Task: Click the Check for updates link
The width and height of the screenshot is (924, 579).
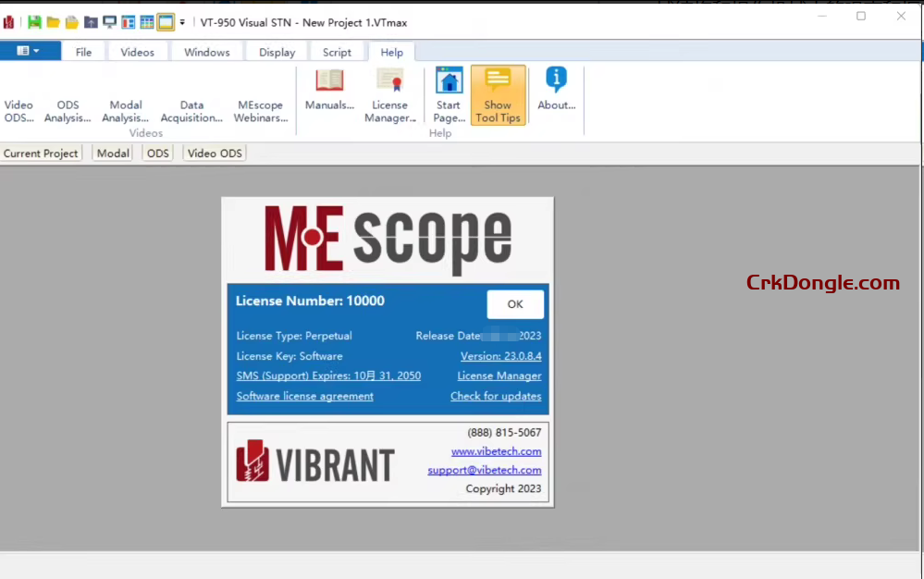Action: 496,396
